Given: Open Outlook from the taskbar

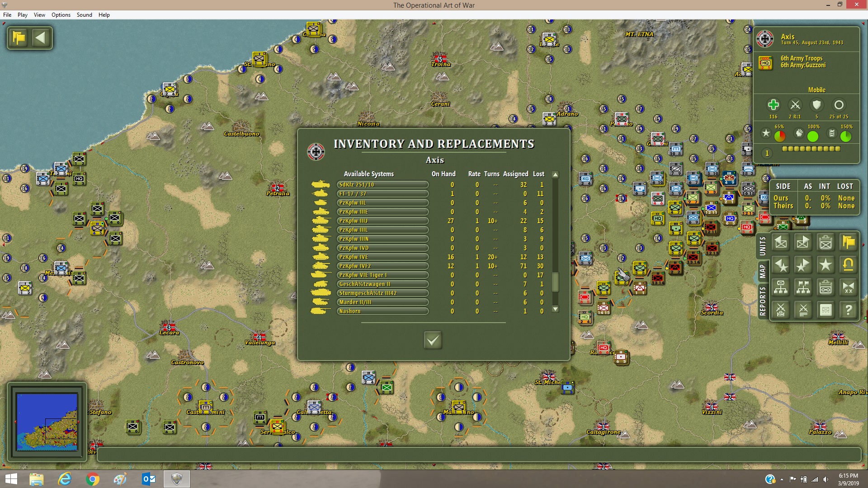Looking at the screenshot, I should pyautogui.click(x=149, y=479).
